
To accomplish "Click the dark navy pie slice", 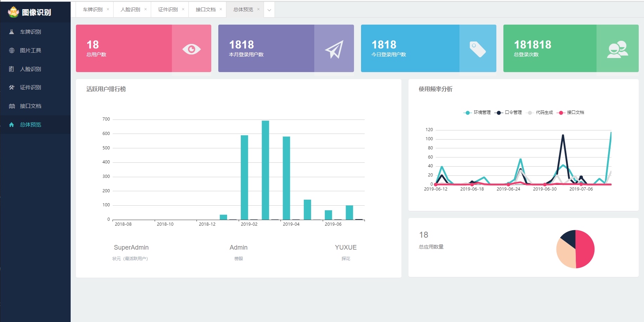I will point(569,238).
